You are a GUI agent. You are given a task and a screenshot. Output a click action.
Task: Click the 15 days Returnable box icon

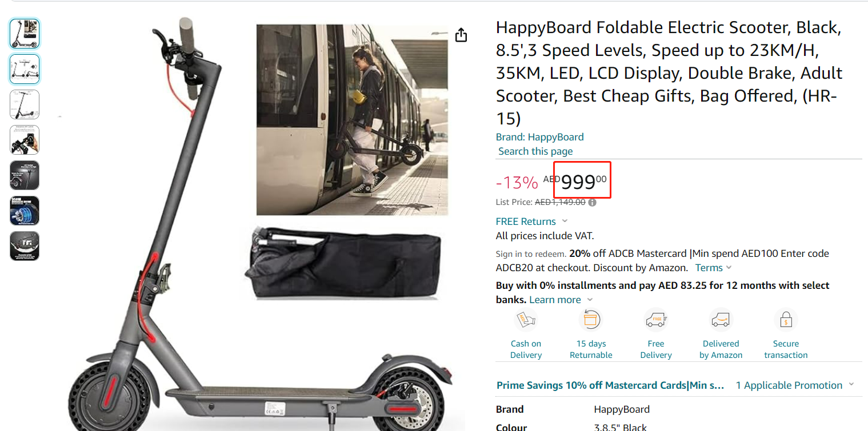(590, 320)
